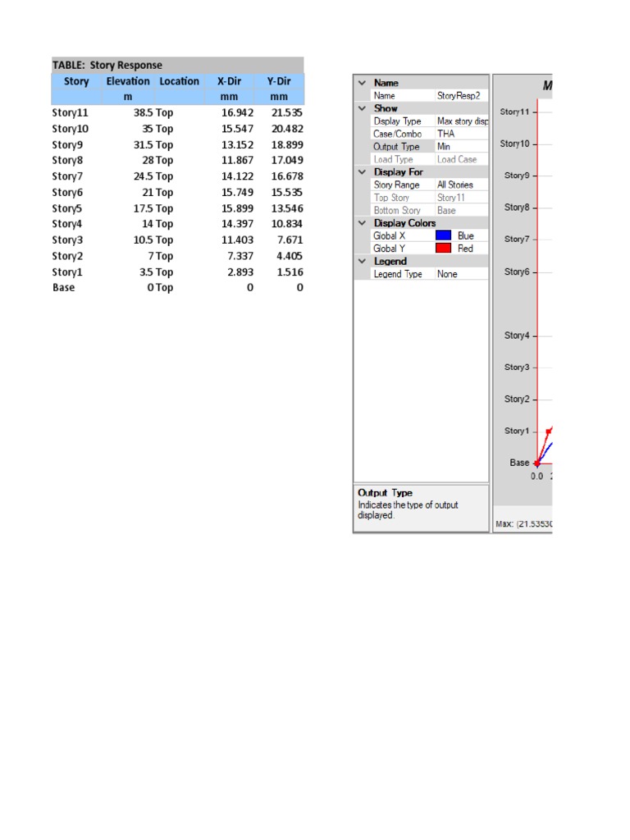
Task: Collapse the Name section chevron
Action: tap(362, 83)
